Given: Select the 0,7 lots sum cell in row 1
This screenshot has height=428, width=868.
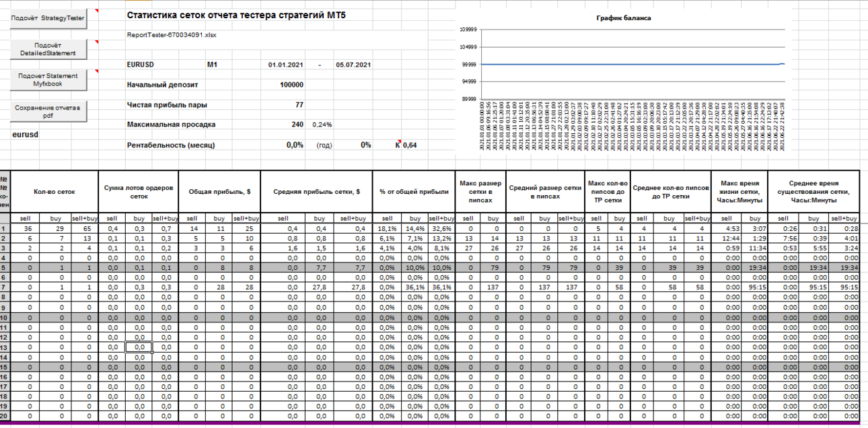Looking at the screenshot, I should 165,228.
